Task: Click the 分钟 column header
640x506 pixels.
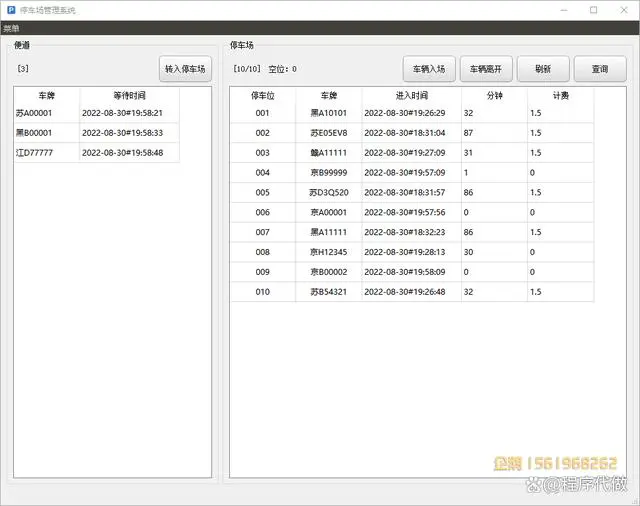Action: pos(494,96)
